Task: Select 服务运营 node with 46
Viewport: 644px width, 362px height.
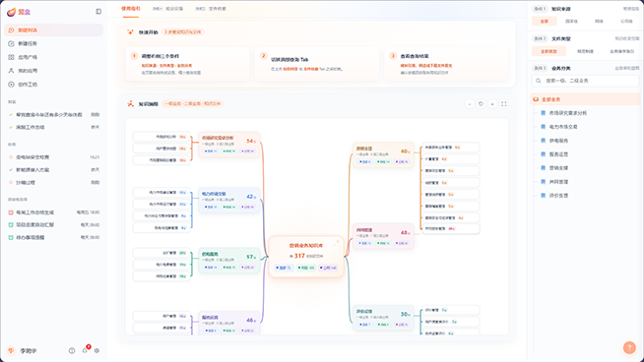Action: tap(228, 323)
